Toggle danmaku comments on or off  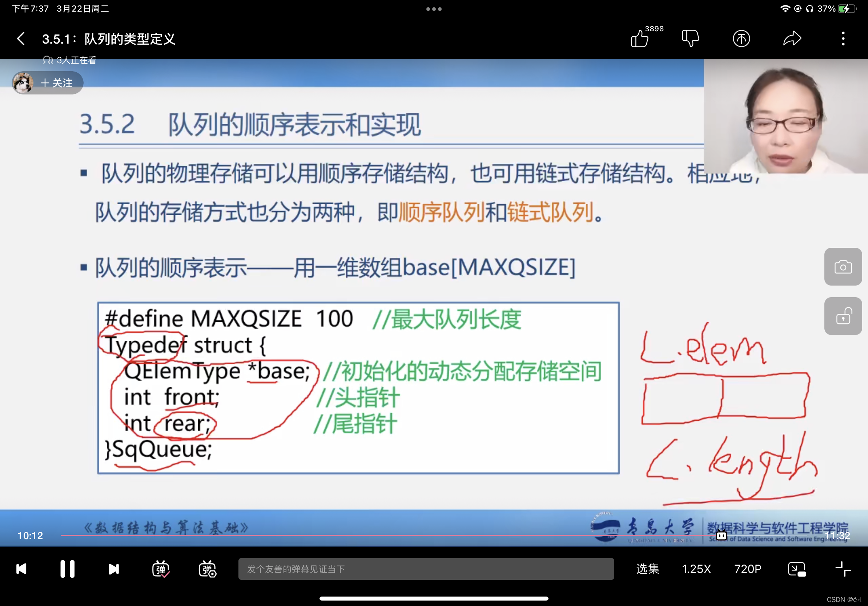[161, 569]
